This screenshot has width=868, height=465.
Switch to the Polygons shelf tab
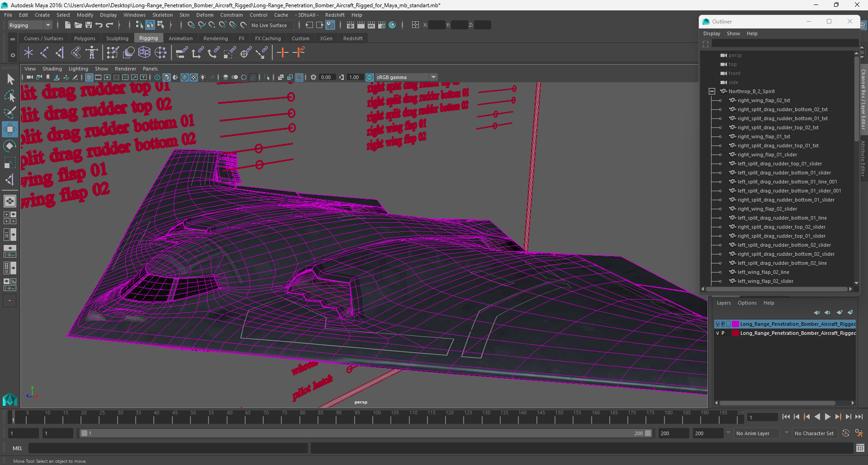85,38
